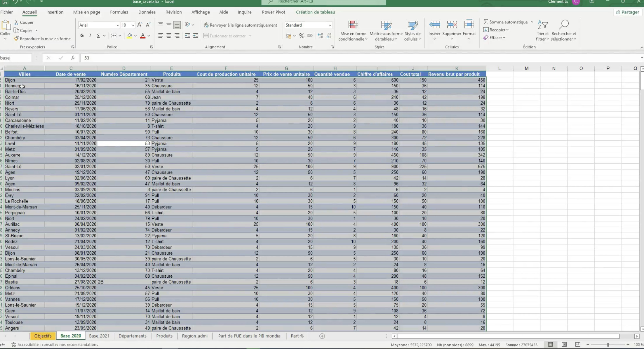Apply percent style format
The height and width of the screenshot is (349, 644).
click(x=302, y=36)
